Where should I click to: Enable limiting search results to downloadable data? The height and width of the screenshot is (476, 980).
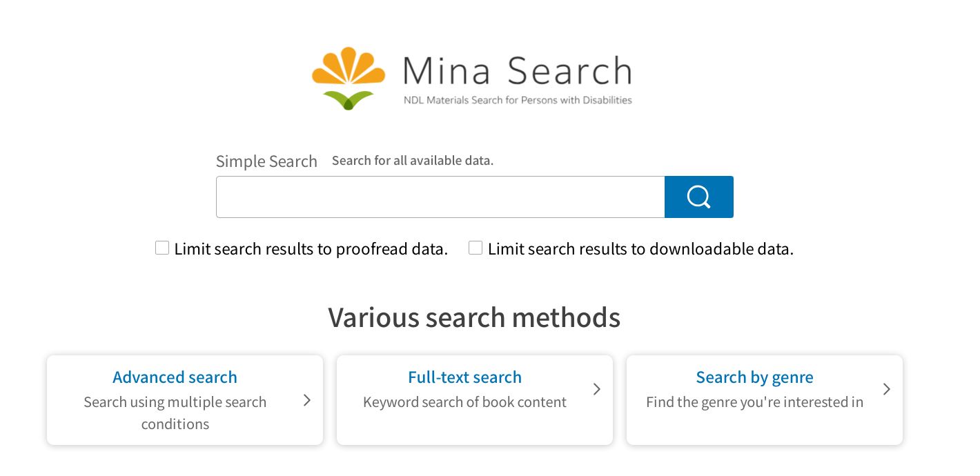(476, 247)
